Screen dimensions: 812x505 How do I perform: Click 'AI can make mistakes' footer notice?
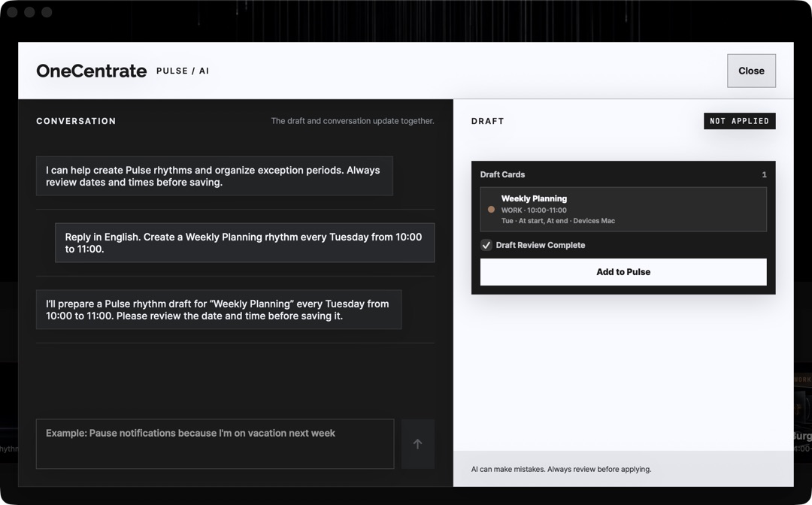pyautogui.click(x=561, y=469)
